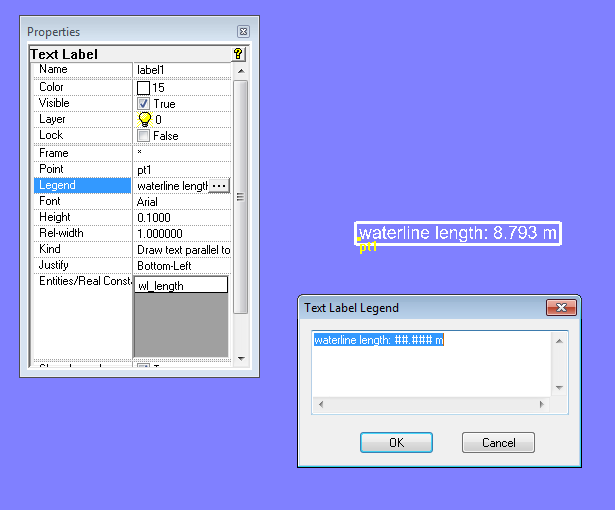This screenshot has height=510, width=615.
Task: Close the Properties panel
Action: 243,32
